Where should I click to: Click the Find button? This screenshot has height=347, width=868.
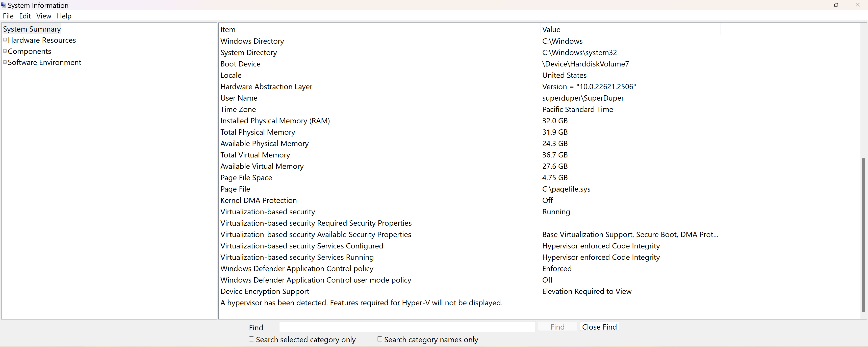[x=557, y=327]
